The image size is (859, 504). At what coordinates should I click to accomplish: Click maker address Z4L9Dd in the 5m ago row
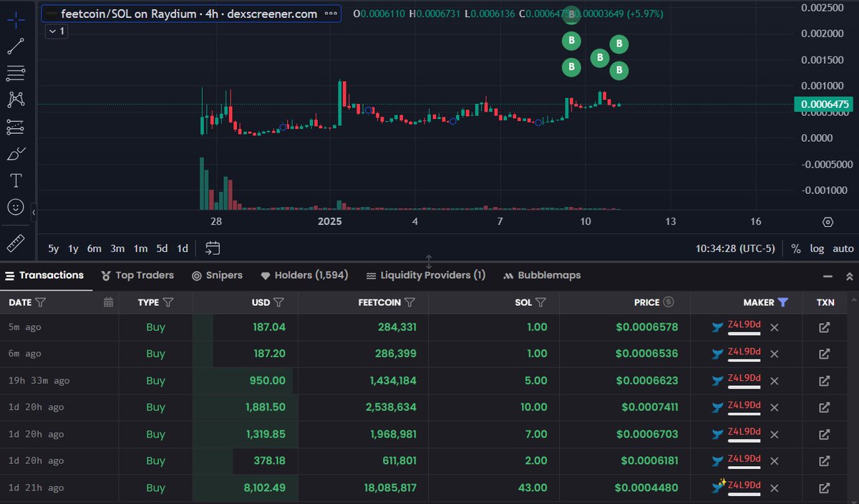pos(744,325)
